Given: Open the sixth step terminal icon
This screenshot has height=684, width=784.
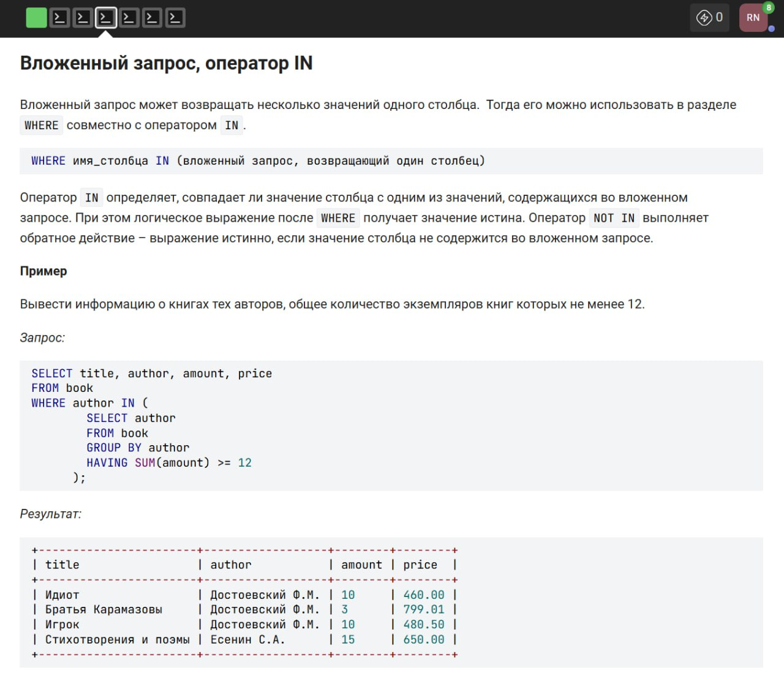Looking at the screenshot, I should 152,18.
